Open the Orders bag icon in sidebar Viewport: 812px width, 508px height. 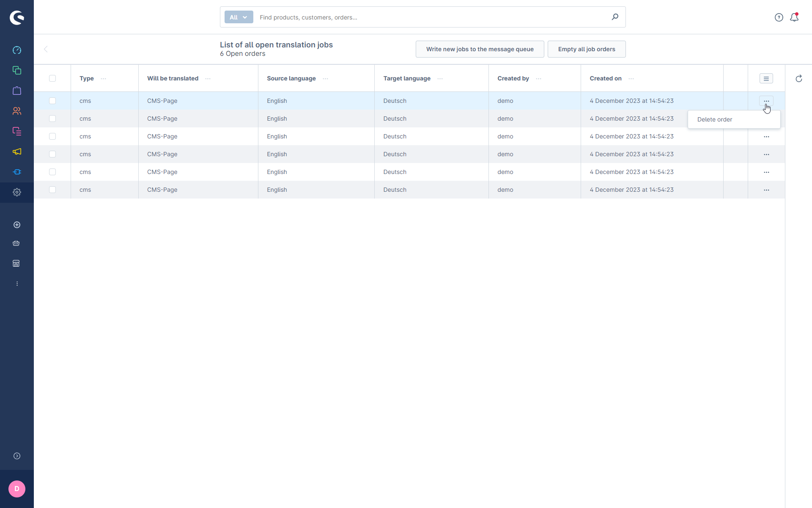point(17,91)
